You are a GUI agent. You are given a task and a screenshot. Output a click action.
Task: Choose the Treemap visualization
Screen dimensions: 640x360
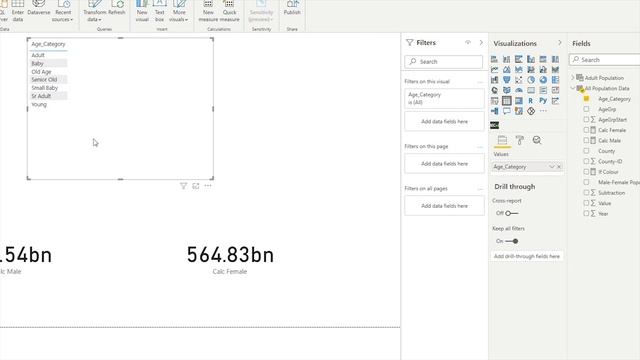click(556, 80)
